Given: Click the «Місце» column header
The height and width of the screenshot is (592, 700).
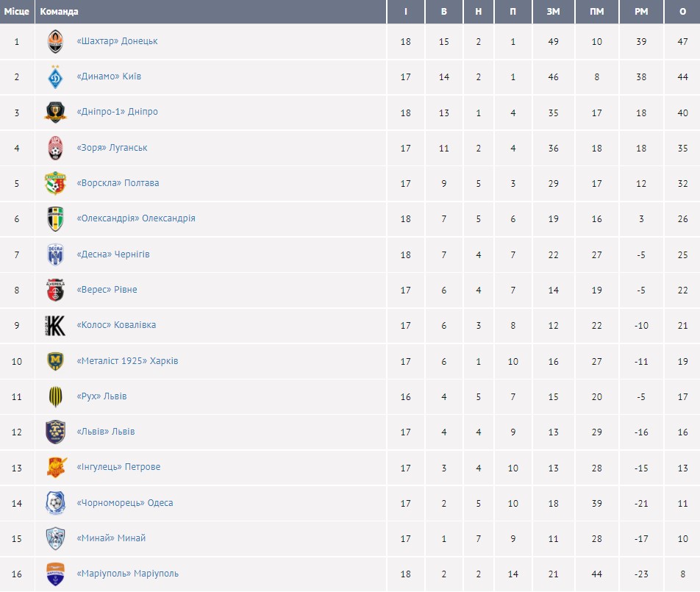Looking at the screenshot, I should (x=17, y=12).
